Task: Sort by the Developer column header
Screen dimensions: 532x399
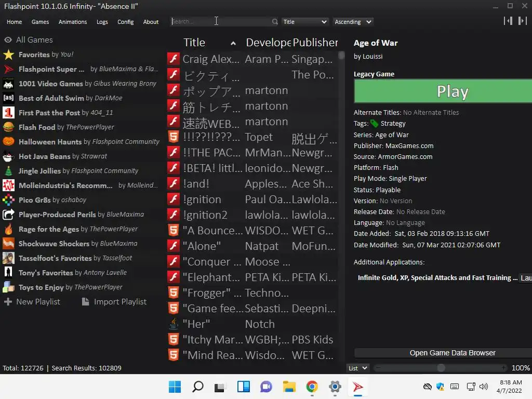Action: click(x=268, y=43)
